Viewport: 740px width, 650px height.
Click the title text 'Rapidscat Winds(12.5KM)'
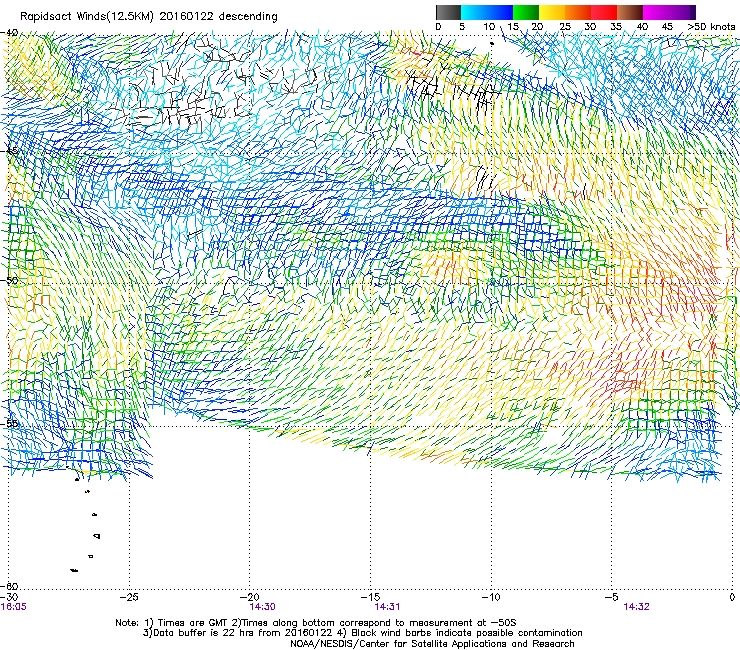coord(87,17)
